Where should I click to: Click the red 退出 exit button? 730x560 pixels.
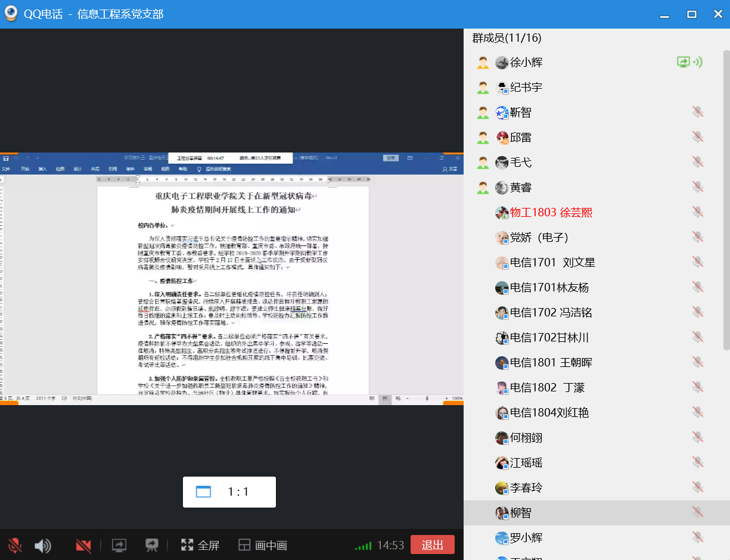click(432, 545)
